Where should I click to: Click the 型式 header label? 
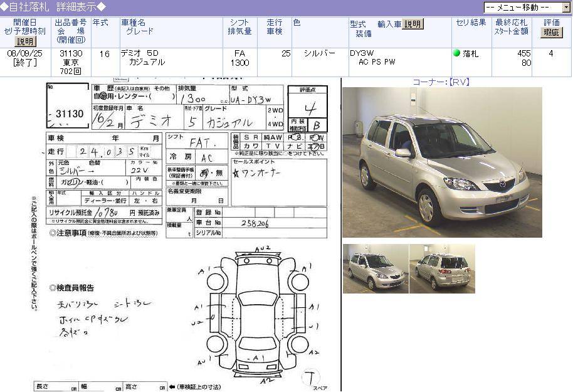point(358,24)
